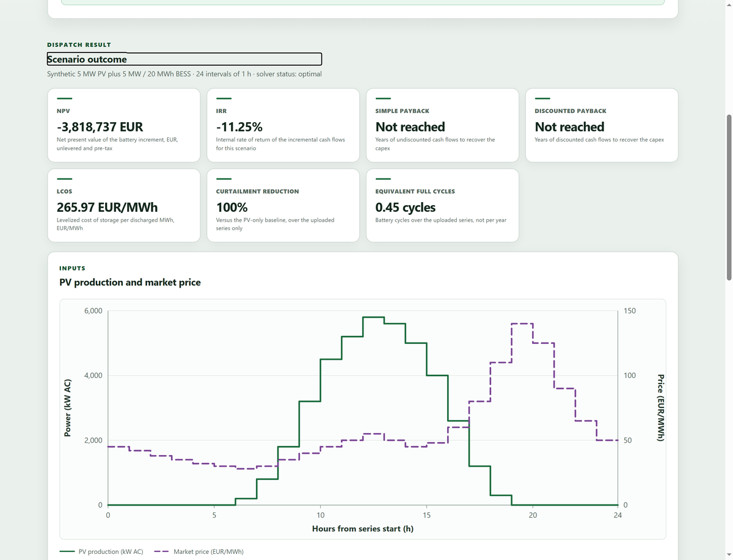Click Not reached under Simple Payback
The height and width of the screenshot is (560, 733).
pyautogui.click(x=410, y=127)
